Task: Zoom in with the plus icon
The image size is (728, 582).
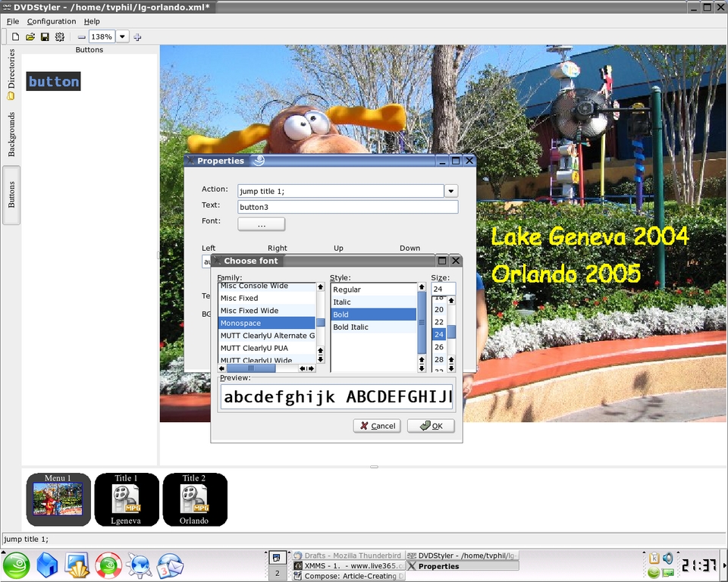Action: point(137,36)
